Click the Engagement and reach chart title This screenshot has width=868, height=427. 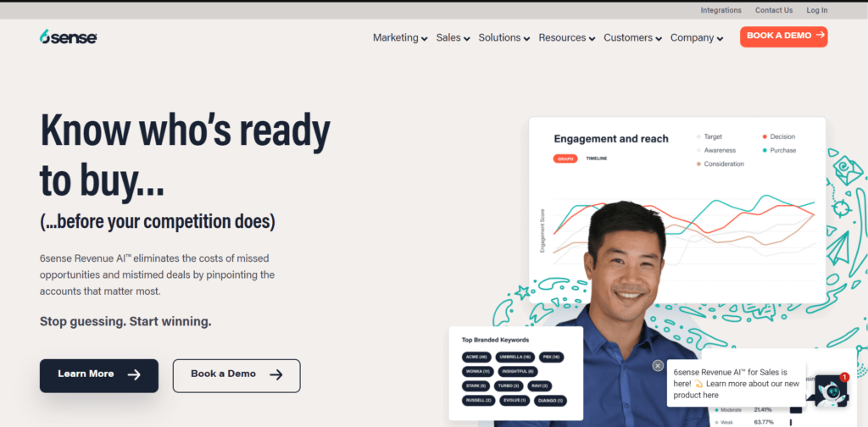tap(611, 139)
